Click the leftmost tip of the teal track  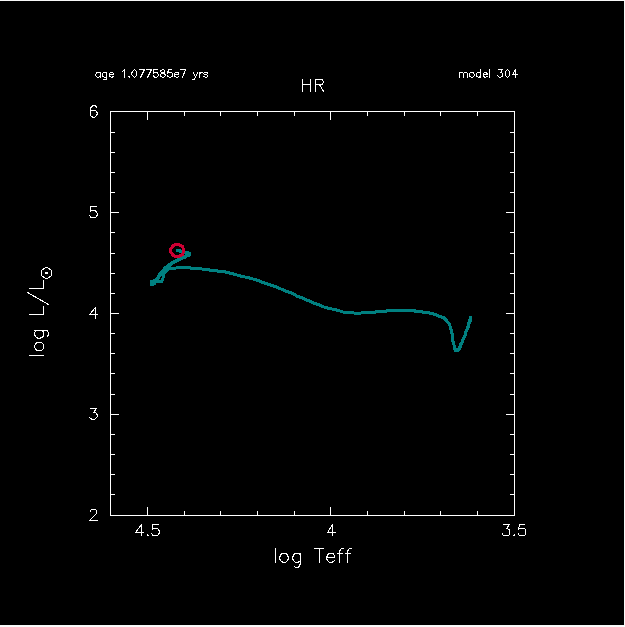coord(152,283)
